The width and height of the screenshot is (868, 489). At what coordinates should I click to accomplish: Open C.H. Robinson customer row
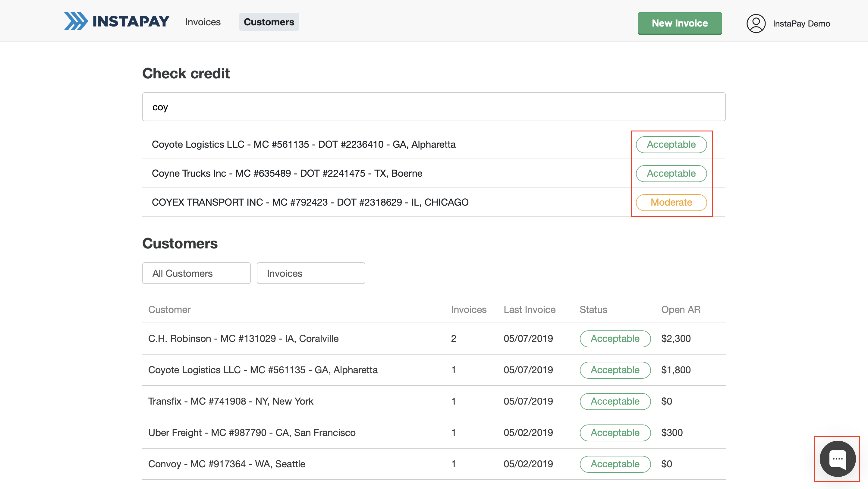click(434, 339)
